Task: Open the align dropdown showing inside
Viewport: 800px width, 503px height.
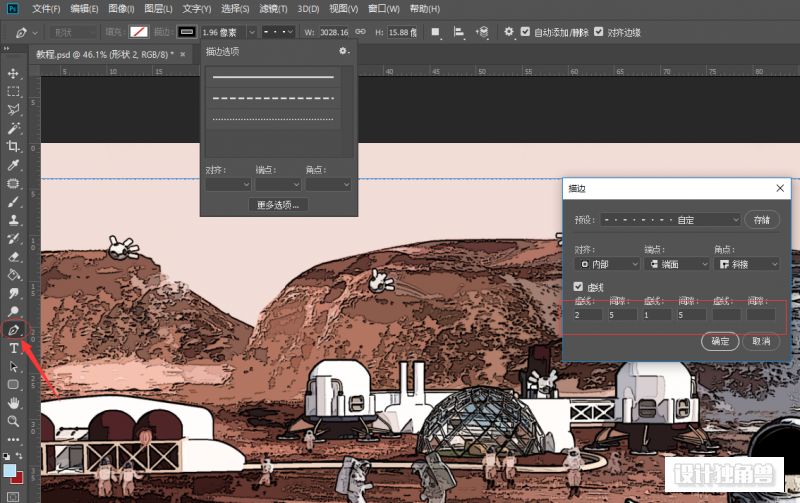Action: tap(607, 264)
